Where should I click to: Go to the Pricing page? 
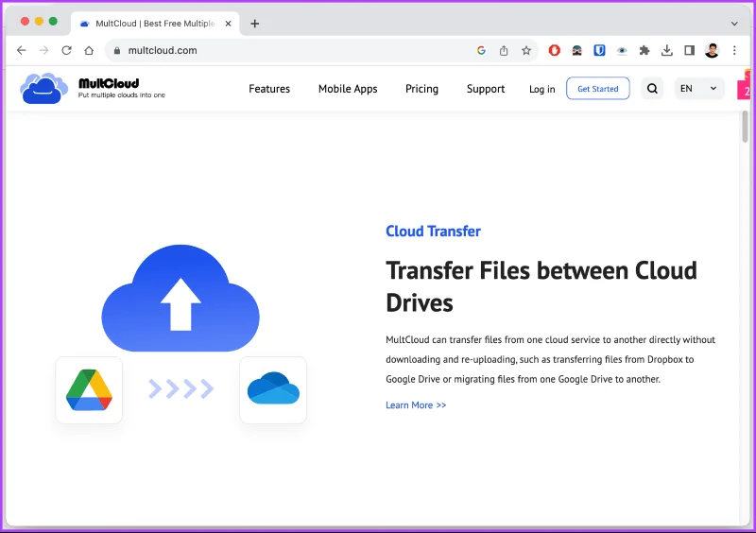click(421, 89)
